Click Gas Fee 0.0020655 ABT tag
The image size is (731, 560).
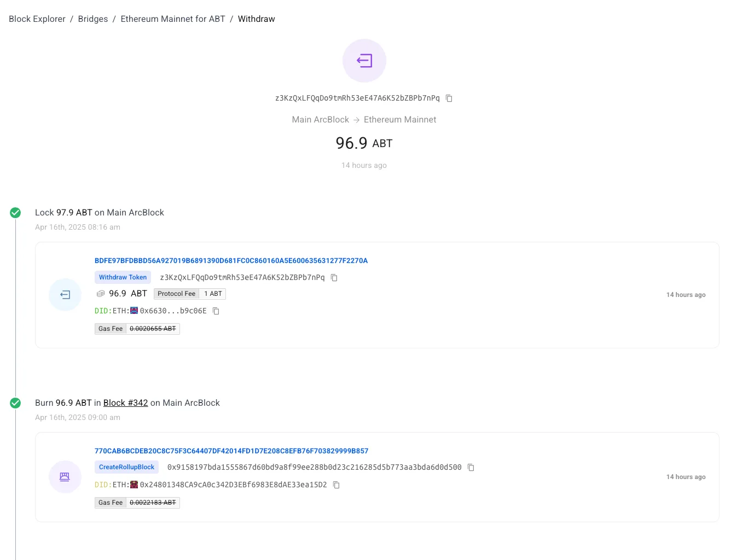tap(137, 329)
